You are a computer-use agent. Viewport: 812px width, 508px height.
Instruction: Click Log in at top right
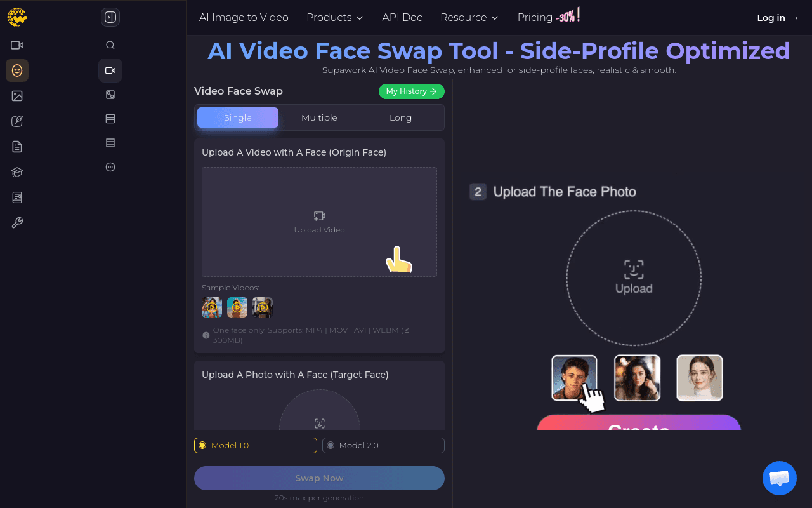[778, 18]
